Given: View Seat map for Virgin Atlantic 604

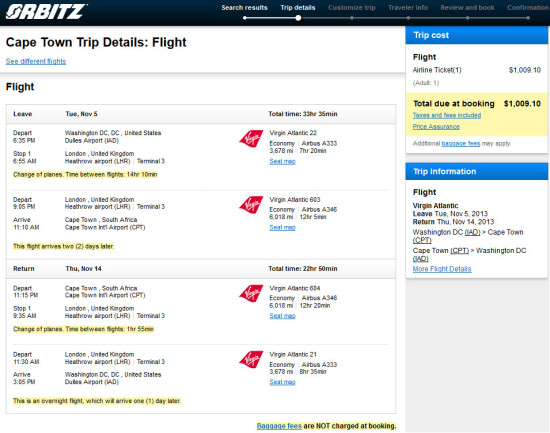Looking at the screenshot, I should [282, 316].
